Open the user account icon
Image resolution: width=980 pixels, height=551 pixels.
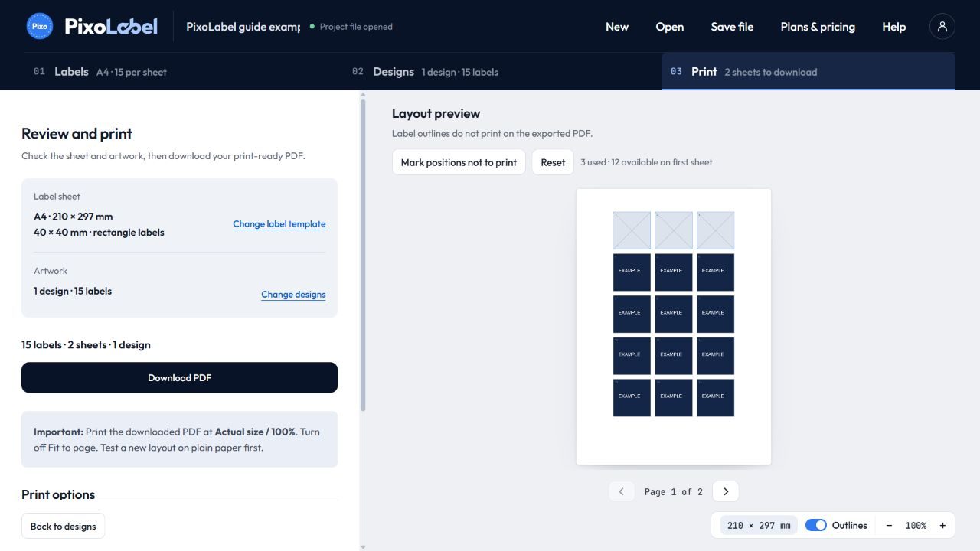click(942, 26)
